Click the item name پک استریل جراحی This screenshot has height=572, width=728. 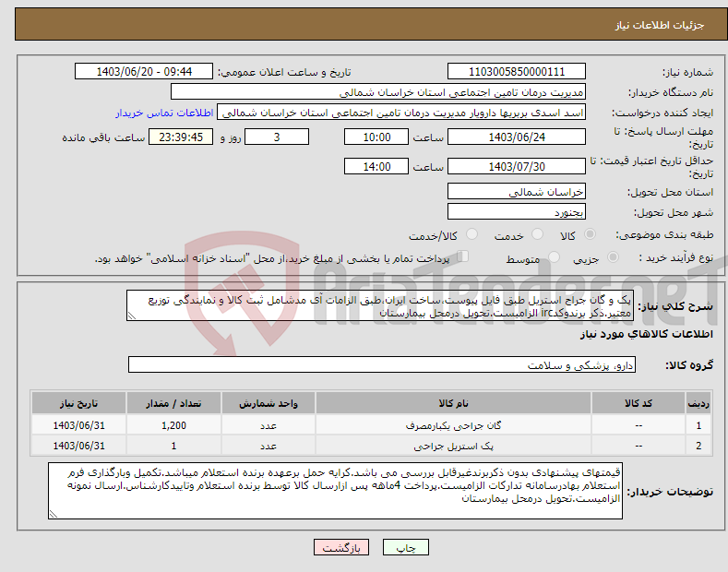[453, 446]
